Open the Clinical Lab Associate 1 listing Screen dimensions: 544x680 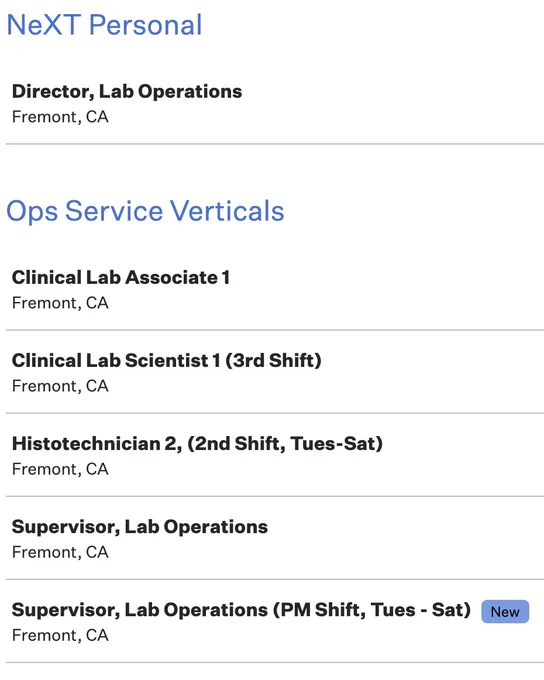(x=121, y=278)
